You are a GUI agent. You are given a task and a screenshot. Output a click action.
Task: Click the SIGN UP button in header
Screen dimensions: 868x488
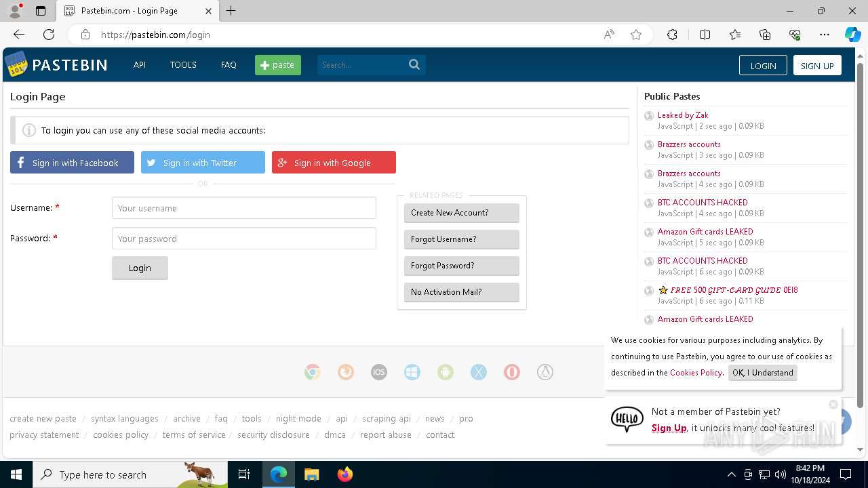[x=817, y=65]
